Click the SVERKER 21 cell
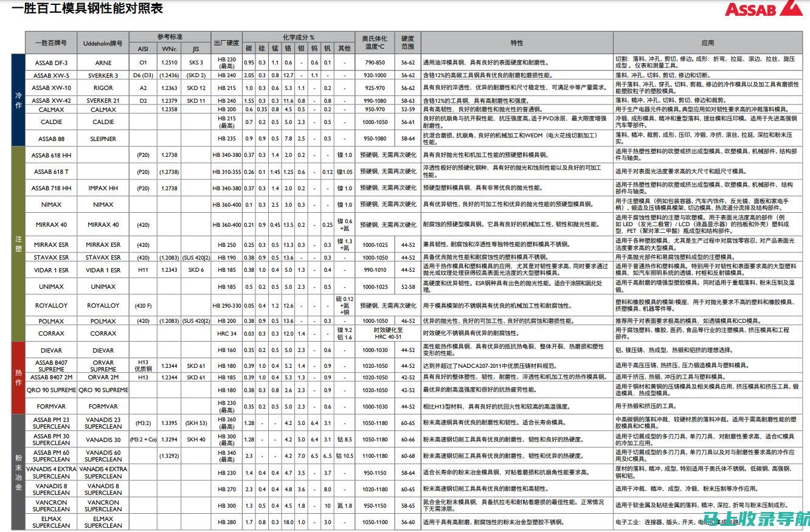This screenshot has width=810, height=532. click(103, 100)
